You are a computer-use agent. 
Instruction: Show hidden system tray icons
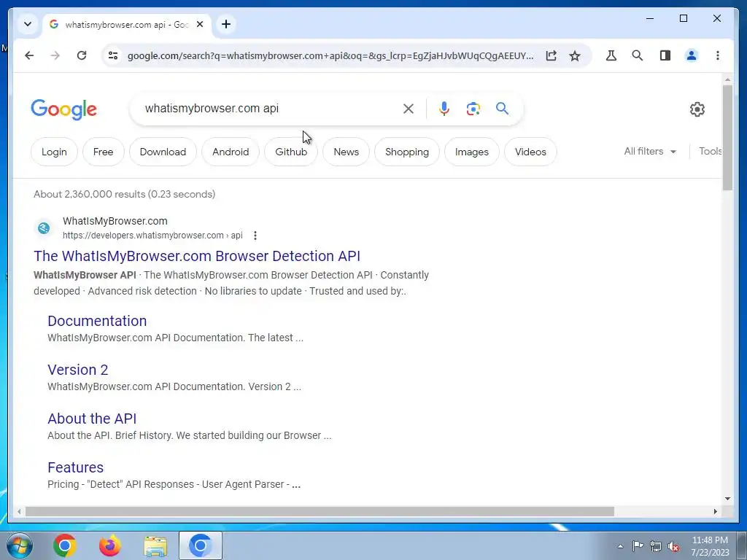coord(620,546)
